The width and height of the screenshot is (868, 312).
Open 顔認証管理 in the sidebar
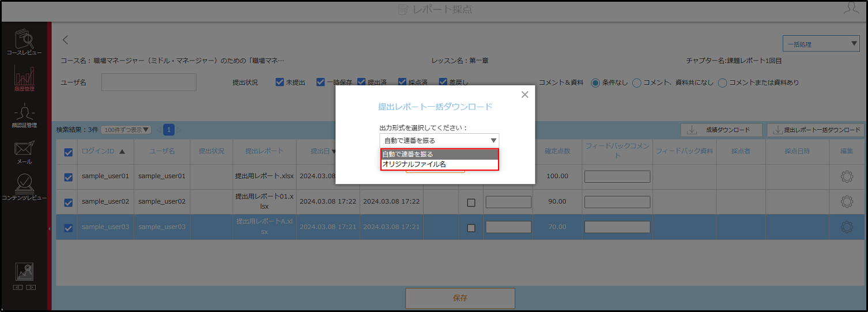25,115
